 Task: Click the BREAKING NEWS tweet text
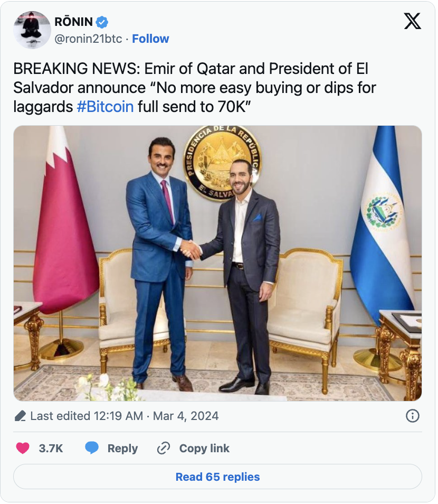point(190,69)
